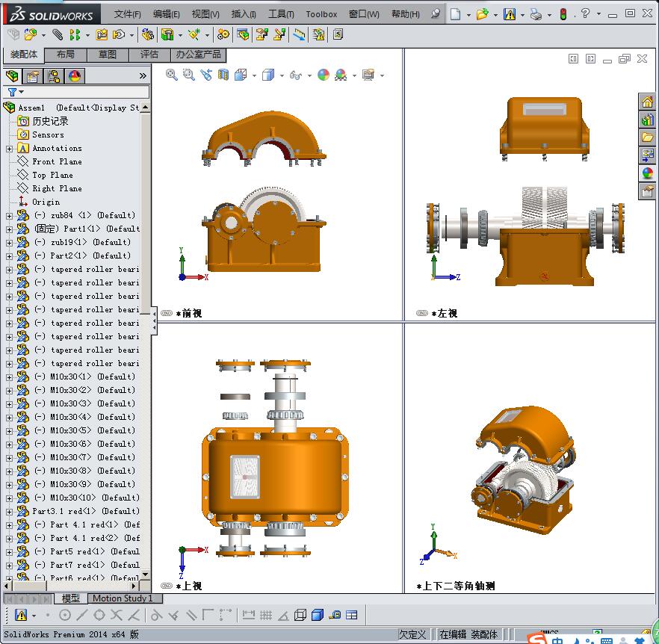Click the Smart Fasteners toolbar icon
659x644 pixels.
(x=102, y=34)
